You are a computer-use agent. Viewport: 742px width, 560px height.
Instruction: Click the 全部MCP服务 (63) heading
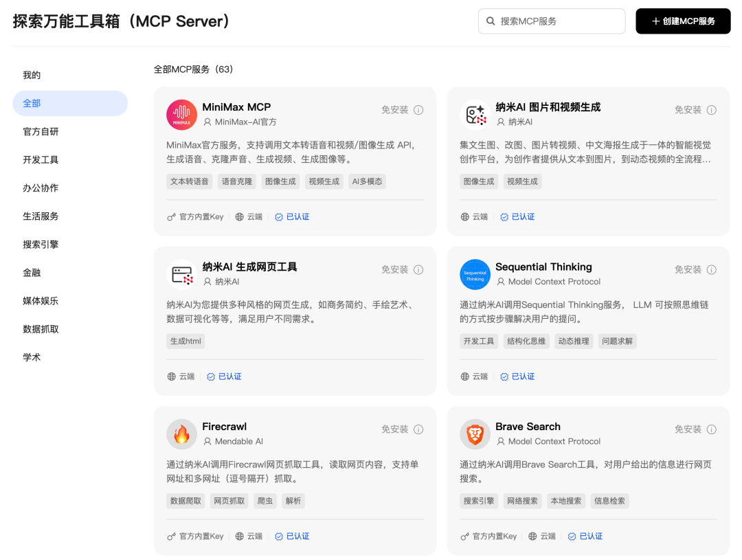pos(194,69)
